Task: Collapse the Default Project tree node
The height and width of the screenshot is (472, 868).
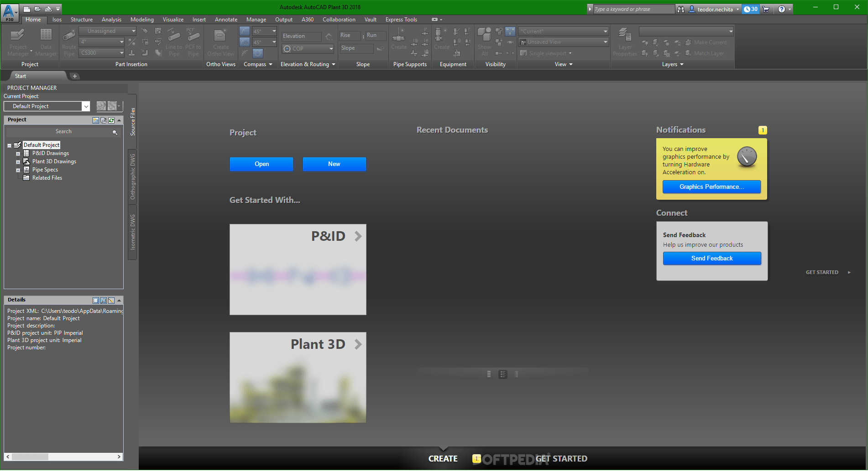Action: pos(9,145)
